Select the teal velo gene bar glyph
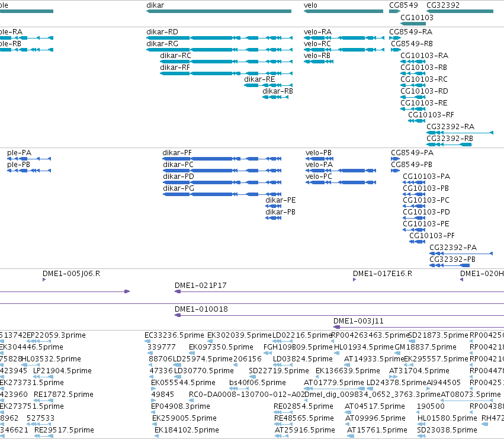 344,11
